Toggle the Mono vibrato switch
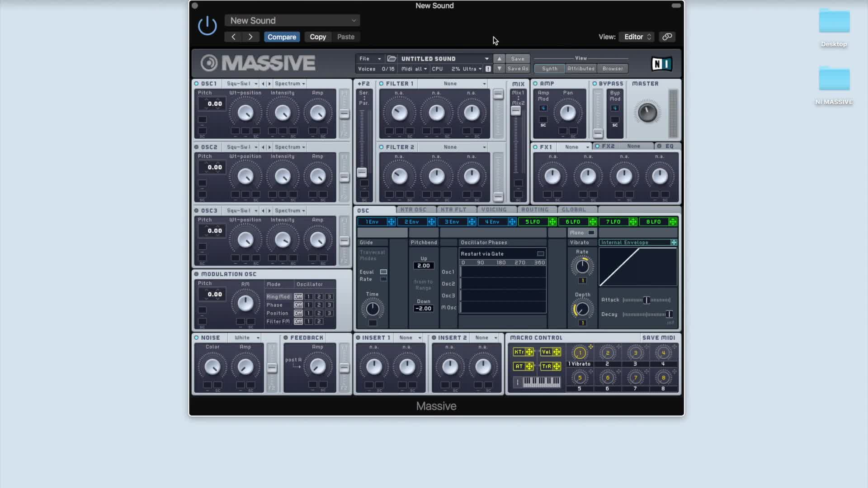 pyautogui.click(x=591, y=233)
